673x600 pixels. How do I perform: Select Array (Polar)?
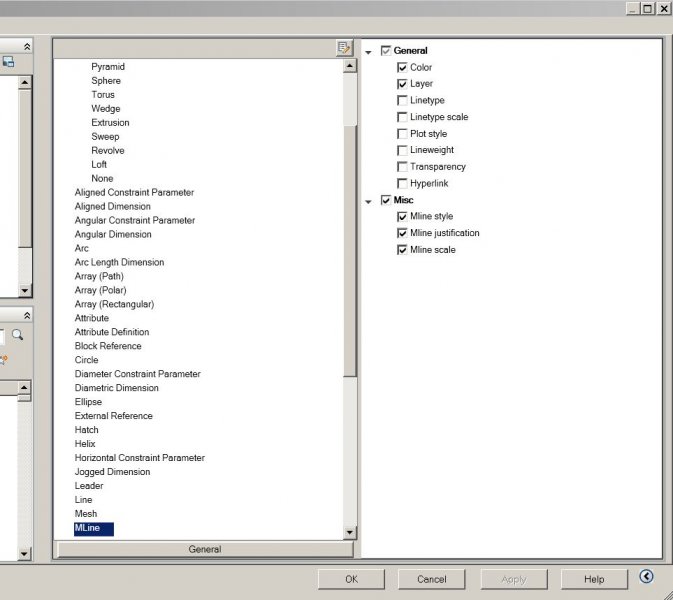[100, 290]
